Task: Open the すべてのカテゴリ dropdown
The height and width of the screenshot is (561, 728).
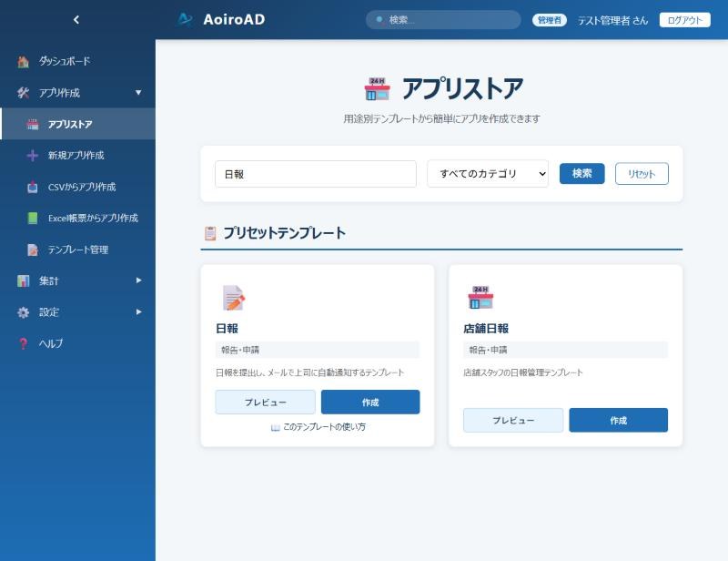Action: (488, 174)
